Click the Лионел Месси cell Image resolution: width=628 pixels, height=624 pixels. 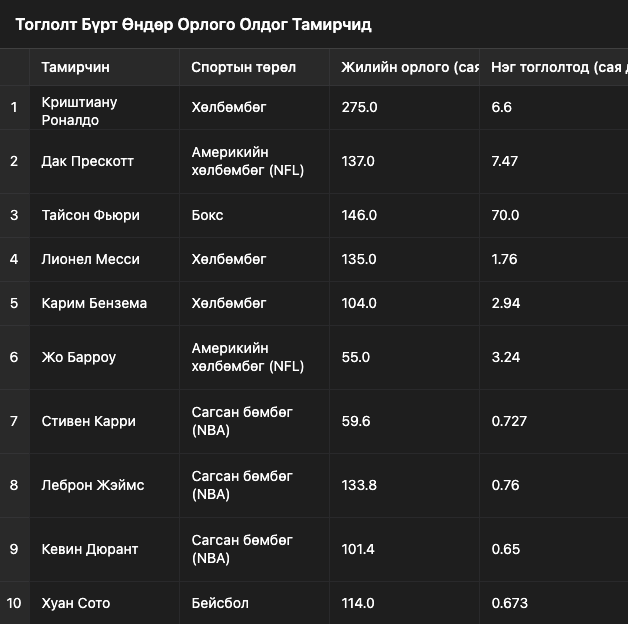105,260
